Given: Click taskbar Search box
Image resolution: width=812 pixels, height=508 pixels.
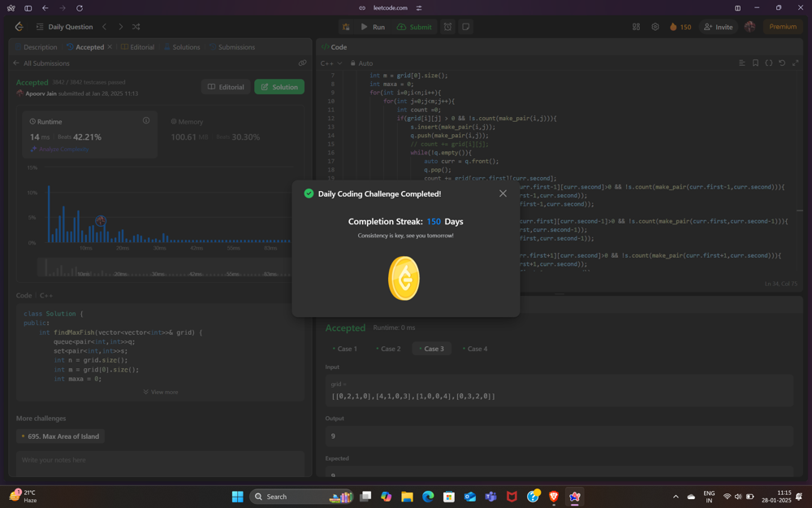Looking at the screenshot, I should point(301,497).
